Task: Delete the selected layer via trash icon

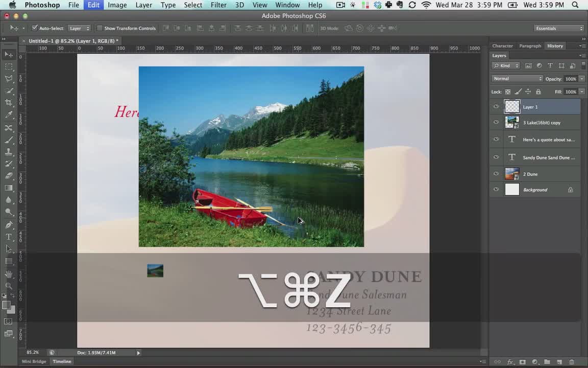Action: tap(572, 362)
